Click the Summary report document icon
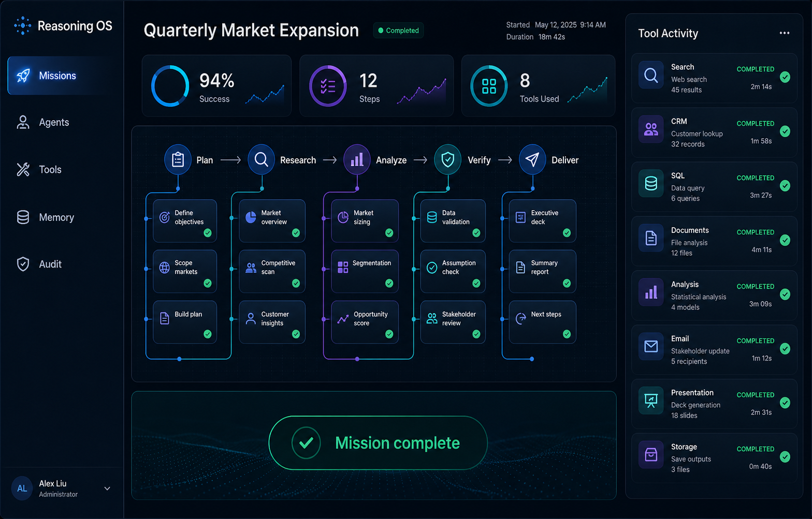Screen dimensions: 812x519 [x=521, y=268]
